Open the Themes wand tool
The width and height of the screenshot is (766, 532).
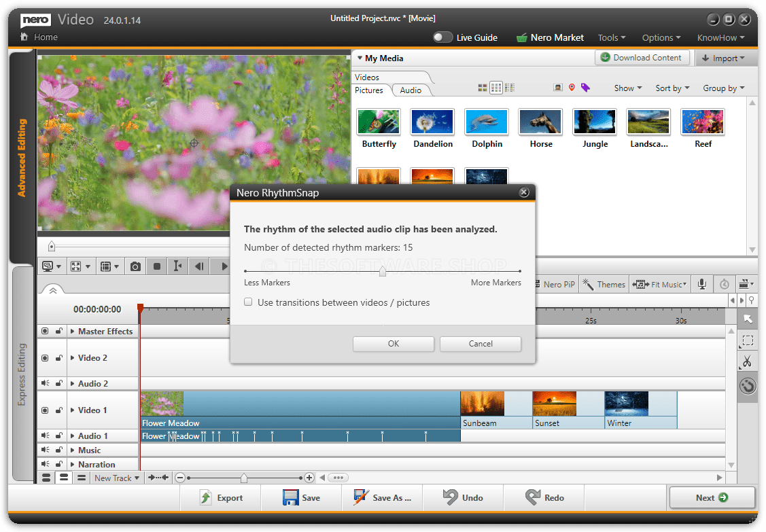click(604, 284)
